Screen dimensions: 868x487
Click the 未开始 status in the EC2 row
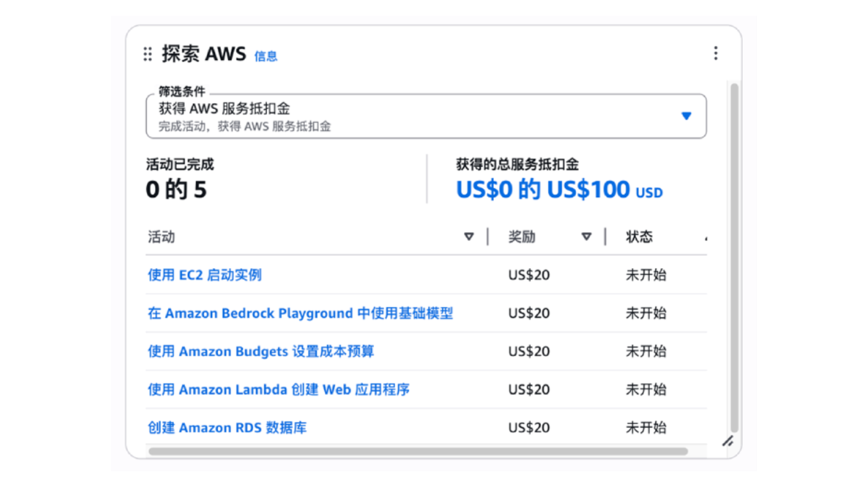click(x=646, y=275)
